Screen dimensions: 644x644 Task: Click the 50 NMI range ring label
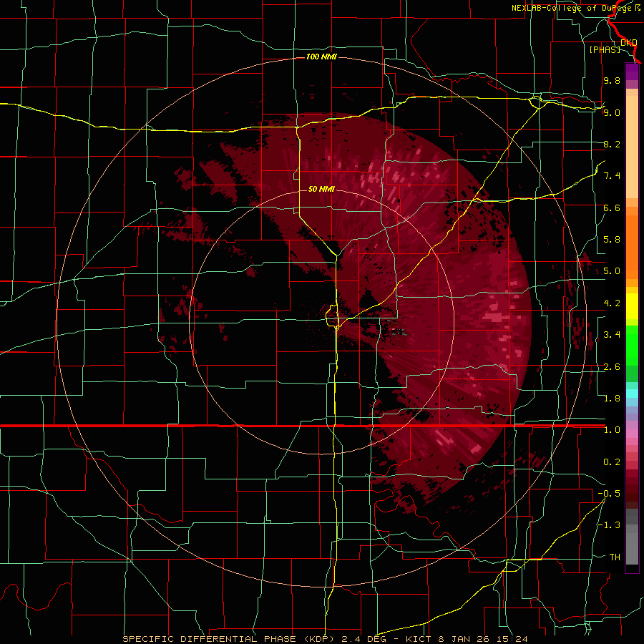(x=321, y=189)
